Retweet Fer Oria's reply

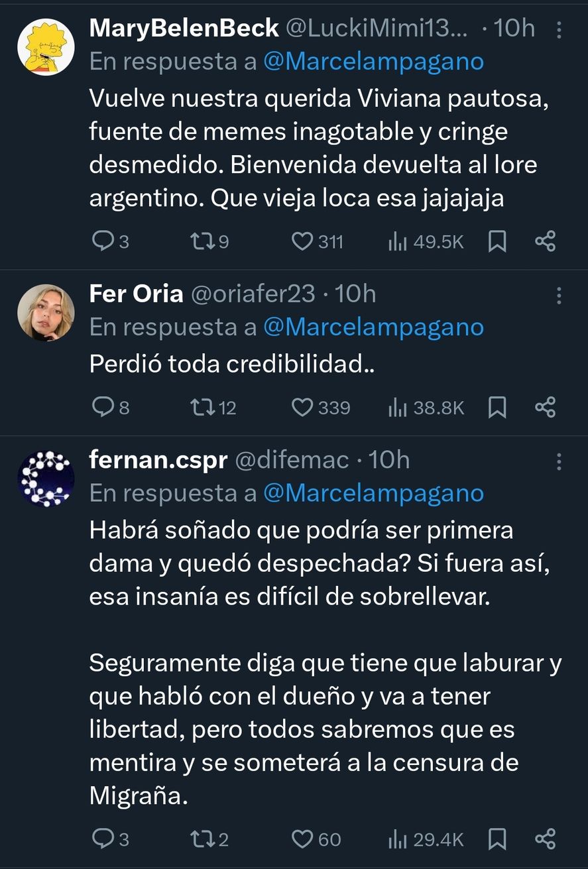[201, 407]
